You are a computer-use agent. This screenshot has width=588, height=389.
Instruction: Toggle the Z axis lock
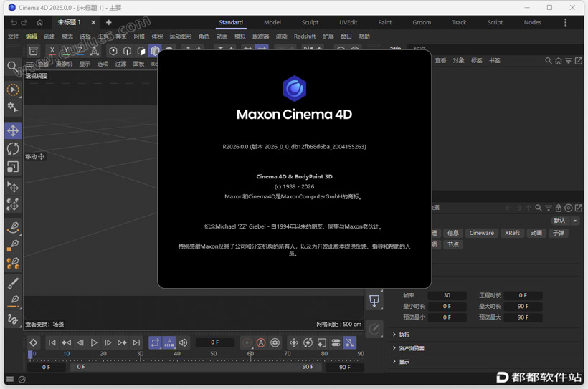pos(80,51)
